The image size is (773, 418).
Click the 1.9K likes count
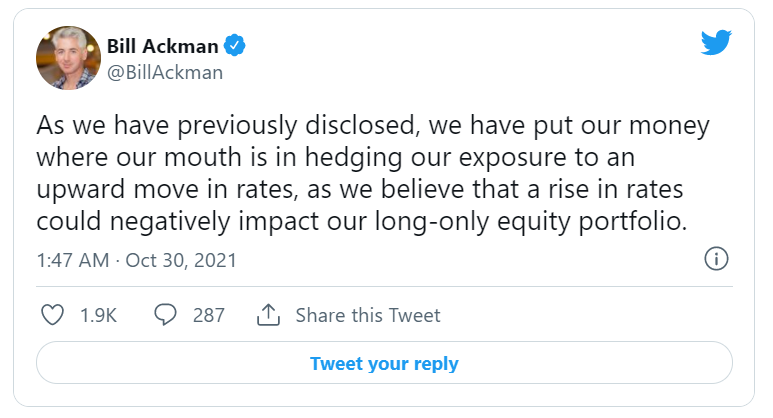pyautogui.click(x=99, y=315)
